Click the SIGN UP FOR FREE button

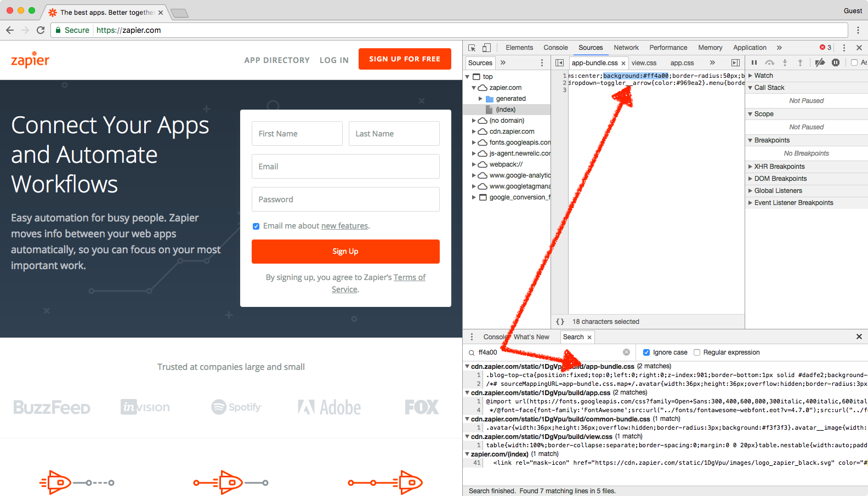click(x=405, y=59)
